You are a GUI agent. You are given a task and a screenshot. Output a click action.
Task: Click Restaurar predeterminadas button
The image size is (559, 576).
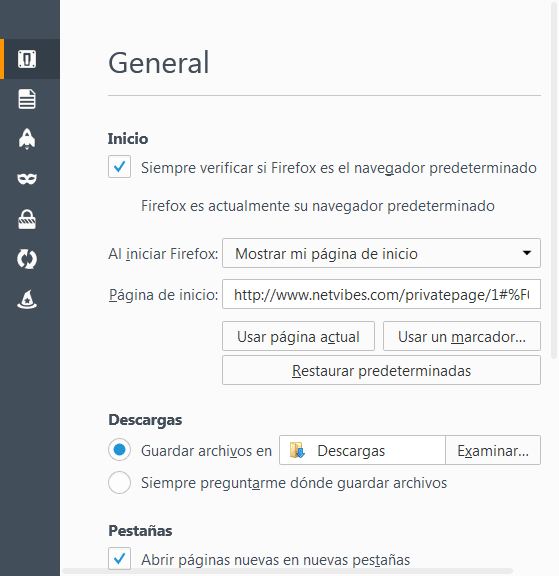[381, 370]
